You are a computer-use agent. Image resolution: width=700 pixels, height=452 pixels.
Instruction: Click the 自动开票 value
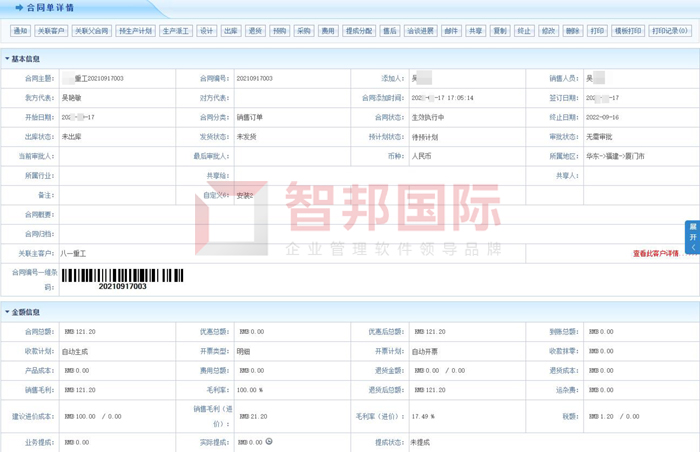(x=425, y=352)
